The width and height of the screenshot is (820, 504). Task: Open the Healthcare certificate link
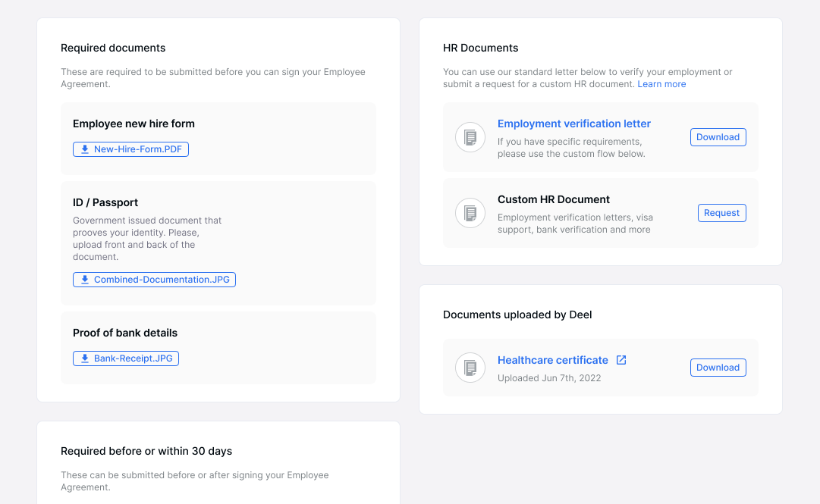pyautogui.click(x=552, y=360)
